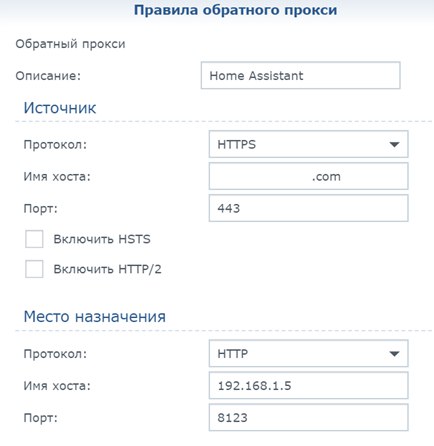Open the destination Протокол combo box showing HTTP

[308, 354]
